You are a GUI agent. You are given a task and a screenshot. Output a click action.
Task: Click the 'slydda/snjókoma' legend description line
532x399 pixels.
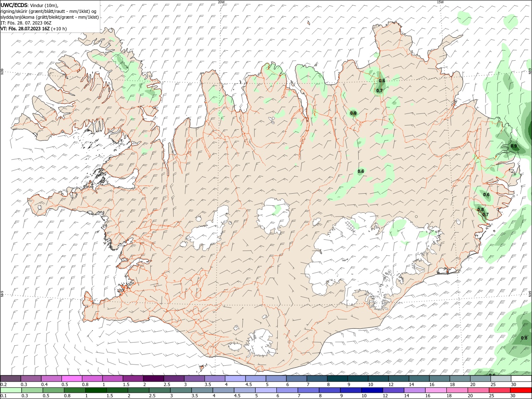[49, 17]
